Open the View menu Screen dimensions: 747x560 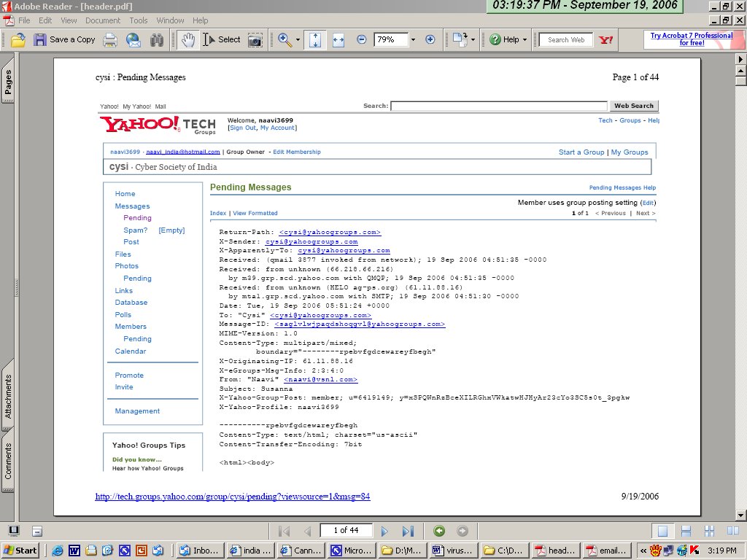[69, 20]
